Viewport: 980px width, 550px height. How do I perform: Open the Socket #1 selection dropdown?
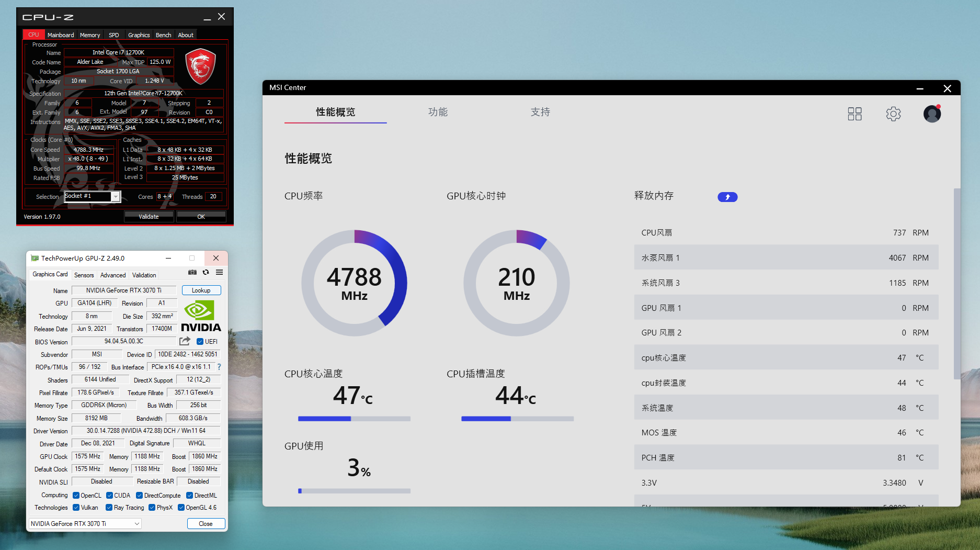click(93, 196)
